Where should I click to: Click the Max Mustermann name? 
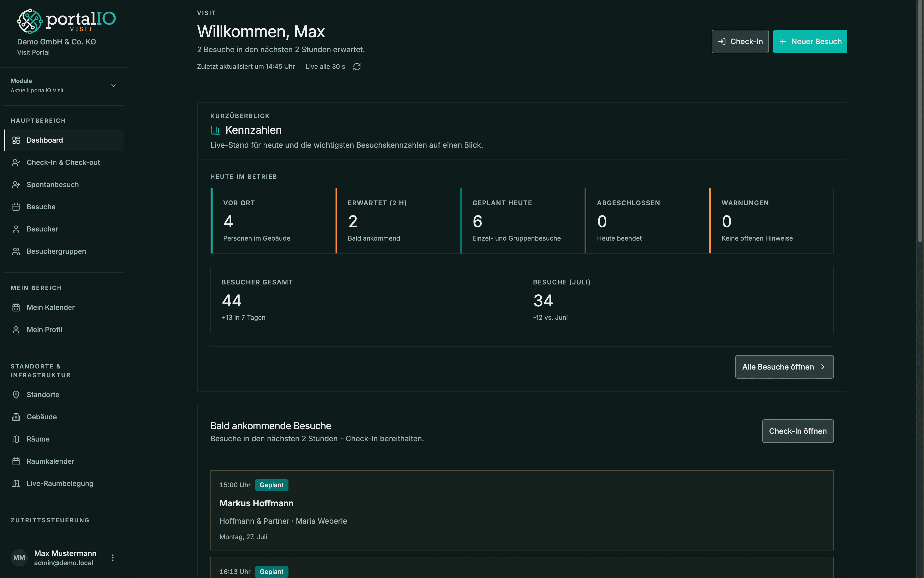65,554
